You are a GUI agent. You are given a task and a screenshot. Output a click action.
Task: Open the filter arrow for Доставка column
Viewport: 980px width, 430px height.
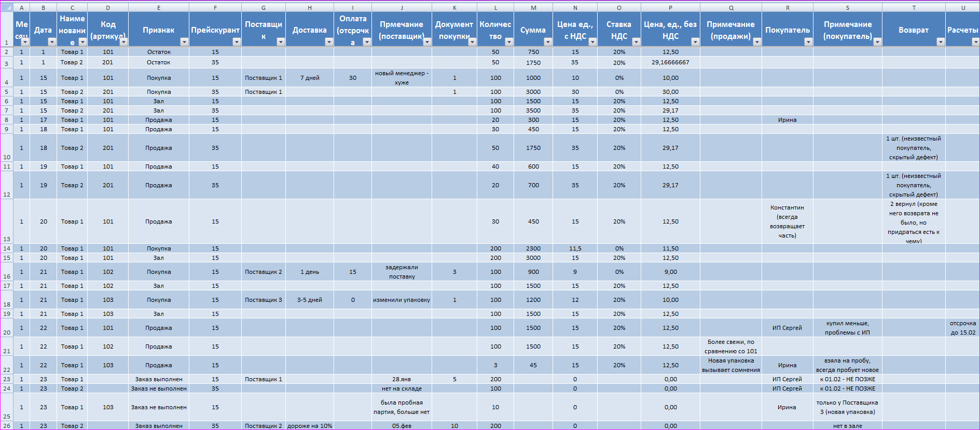point(328,42)
